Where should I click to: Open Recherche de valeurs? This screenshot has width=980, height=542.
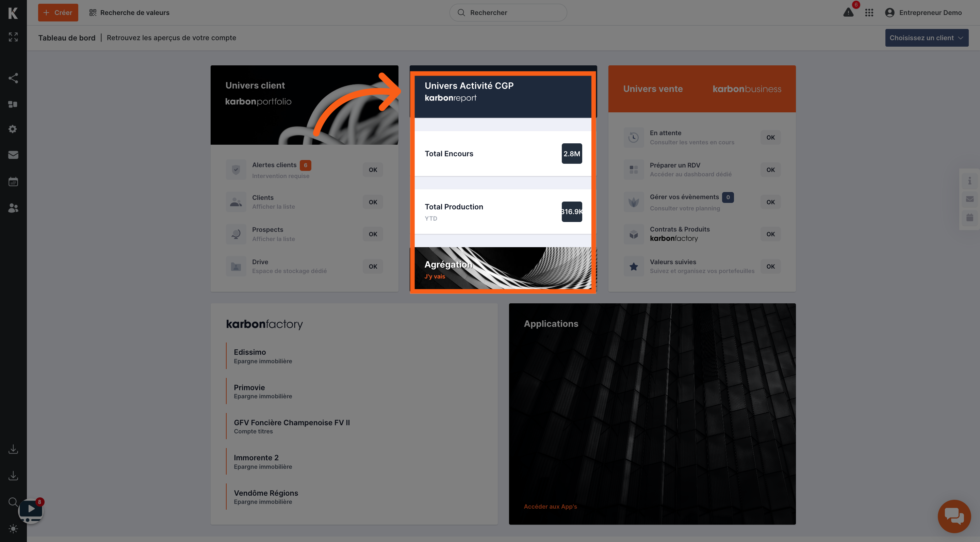click(x=129, y=13)
